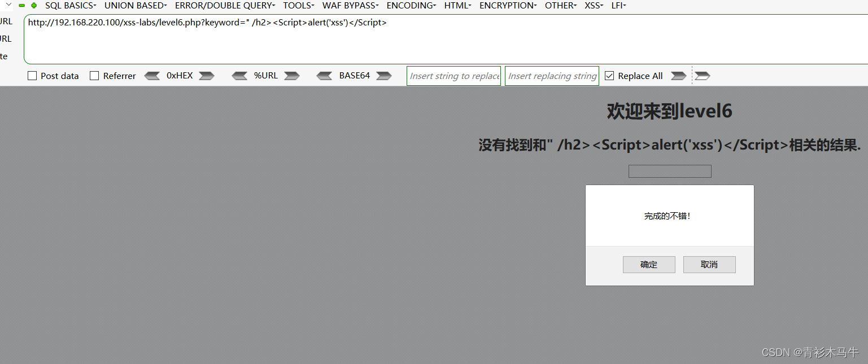Viewport: 868px width, 364px height.
Task: Click the 0xHEX label
Action: (180, 76)
